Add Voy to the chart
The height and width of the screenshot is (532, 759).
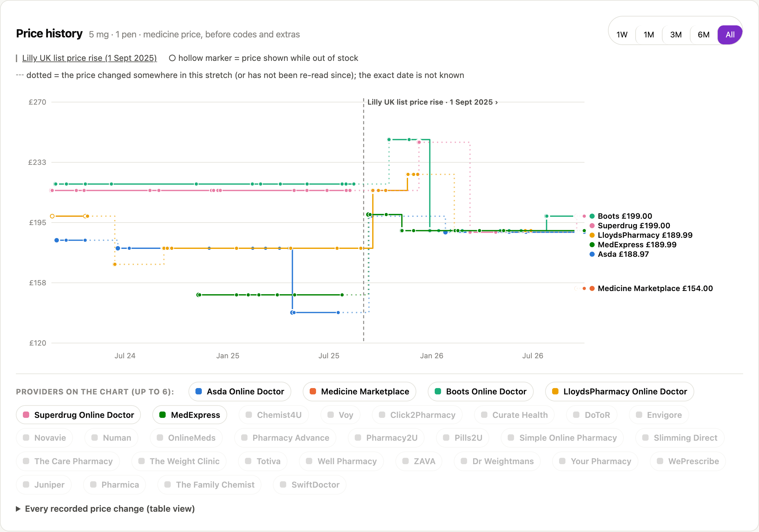click(340, 415)
